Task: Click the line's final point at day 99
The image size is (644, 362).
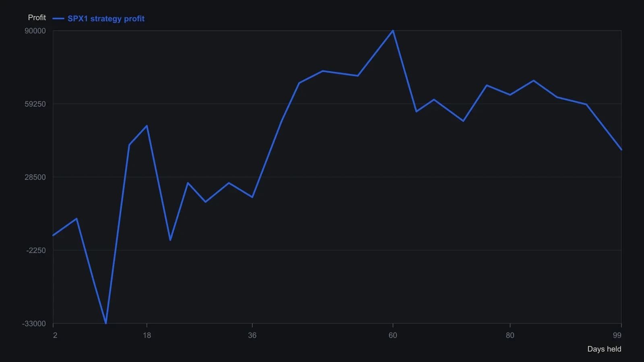Action: click(x=621, y=150)
